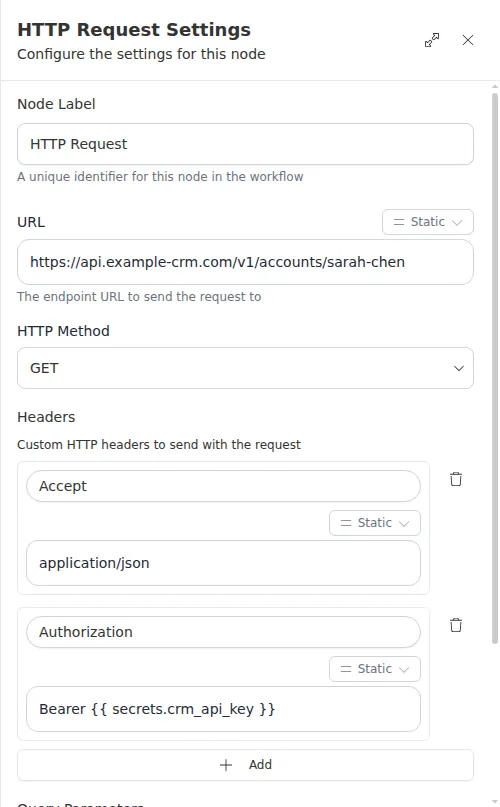Image resolution: width=500 pixels, height=807 pixels.
Task: Edit the Bearer secrets value field
Action: tap(223, 709)
